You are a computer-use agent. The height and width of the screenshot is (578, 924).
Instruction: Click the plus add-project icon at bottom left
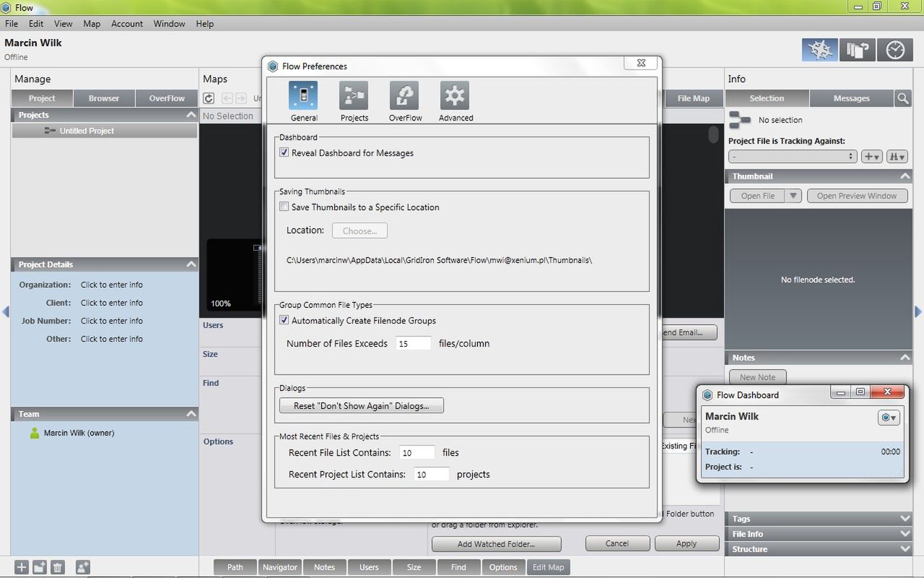(22, 567)
